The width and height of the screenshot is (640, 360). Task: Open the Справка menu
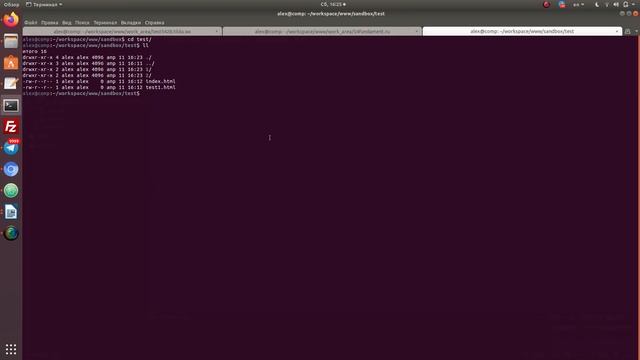click(x=154, y=22)
